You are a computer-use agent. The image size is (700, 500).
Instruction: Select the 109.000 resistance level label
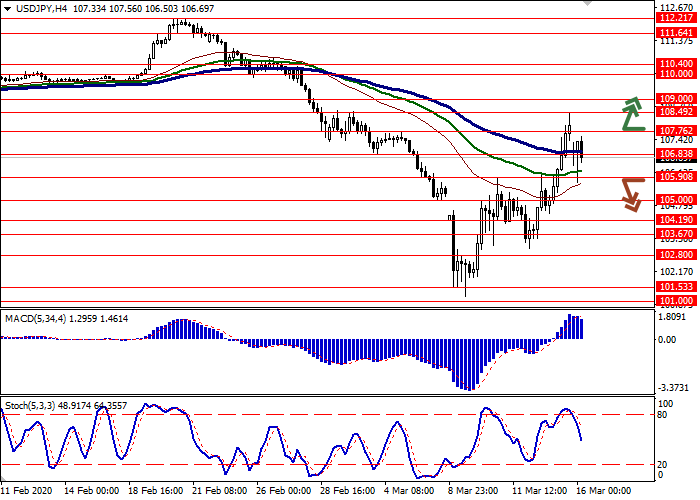676,99
